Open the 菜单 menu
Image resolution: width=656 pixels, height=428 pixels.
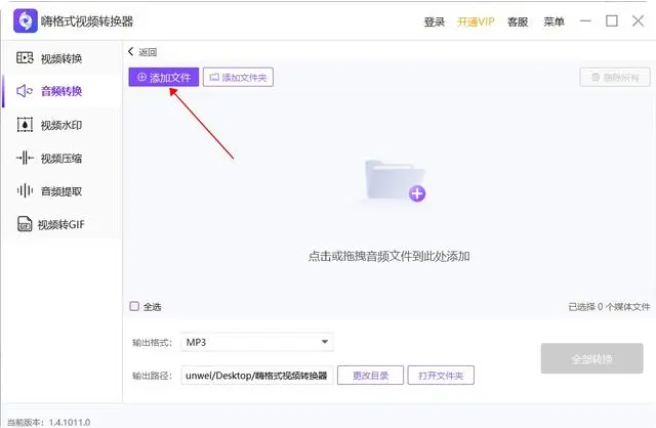click(x=554, y=22)
